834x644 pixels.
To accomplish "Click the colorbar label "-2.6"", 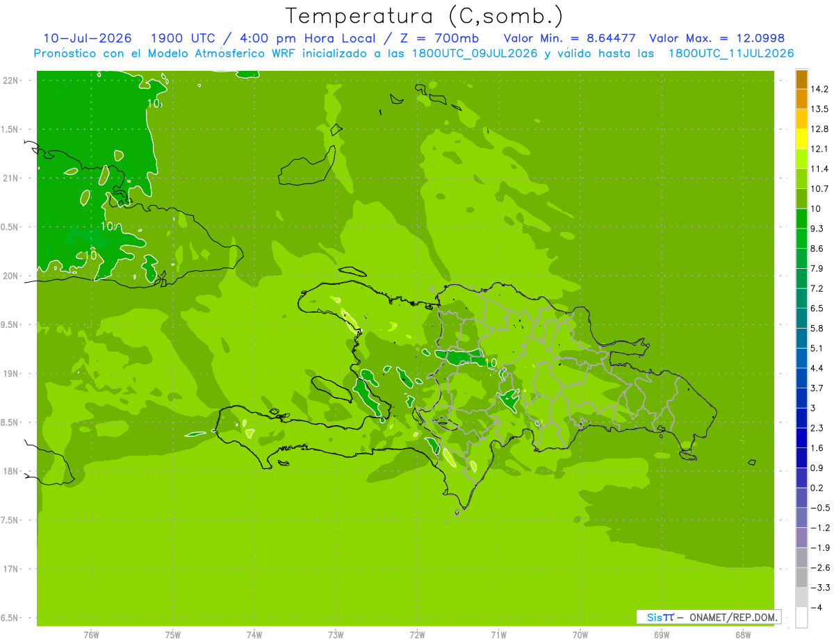I will (x=820, y=568).
